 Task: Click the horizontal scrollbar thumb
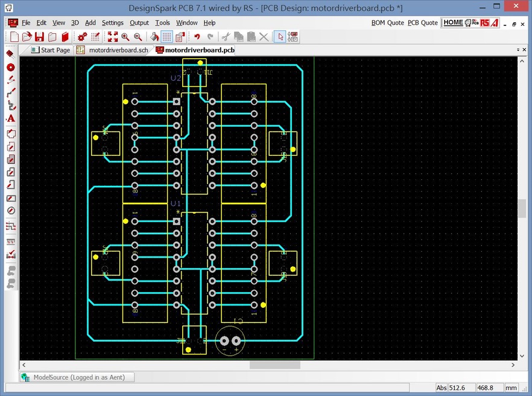tap(275, 365)
